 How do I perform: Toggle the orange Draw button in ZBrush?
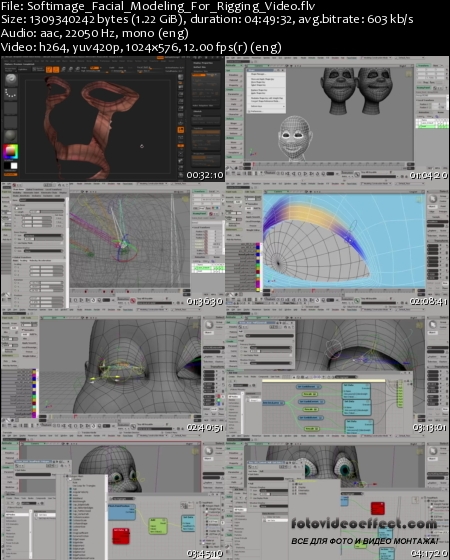(56, 70)
